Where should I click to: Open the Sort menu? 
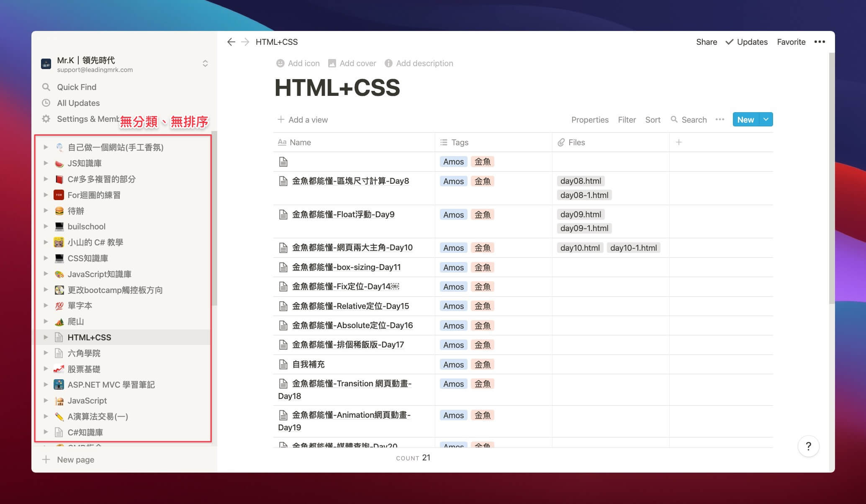tap(653, 120)
